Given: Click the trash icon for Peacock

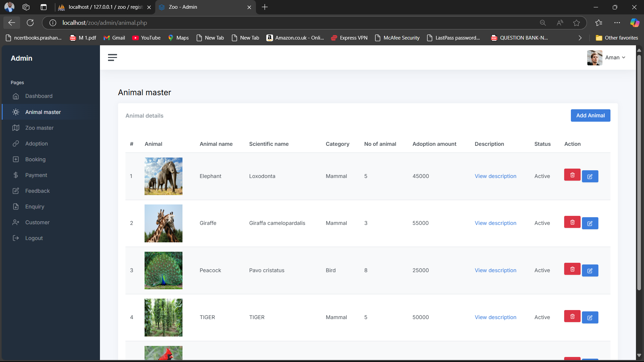Looking at the screenshot, I should click(572, 269).
